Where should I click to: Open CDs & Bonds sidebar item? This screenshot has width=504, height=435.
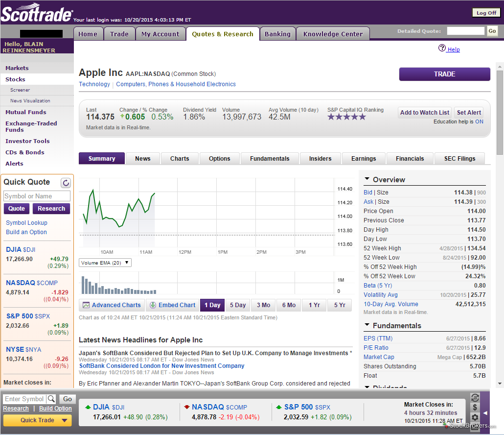[x=25, y=152]
